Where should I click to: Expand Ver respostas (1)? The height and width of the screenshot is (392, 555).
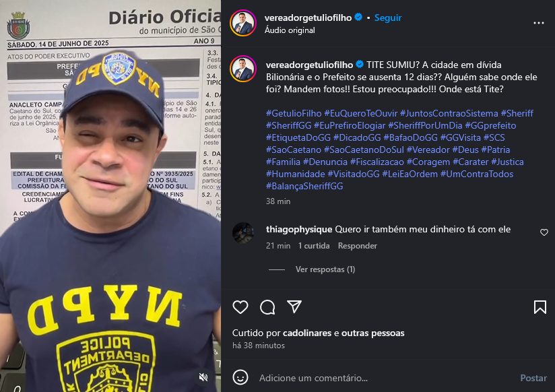click(325, 269)
